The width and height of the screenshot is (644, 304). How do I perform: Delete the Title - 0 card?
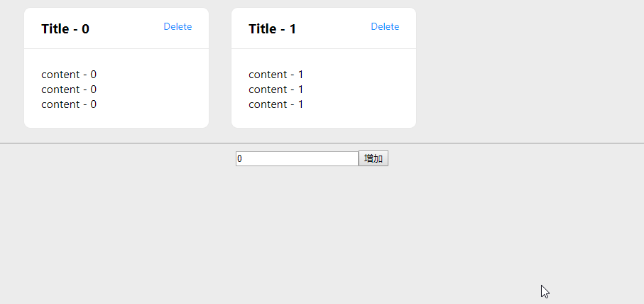(x=178, y=27)
